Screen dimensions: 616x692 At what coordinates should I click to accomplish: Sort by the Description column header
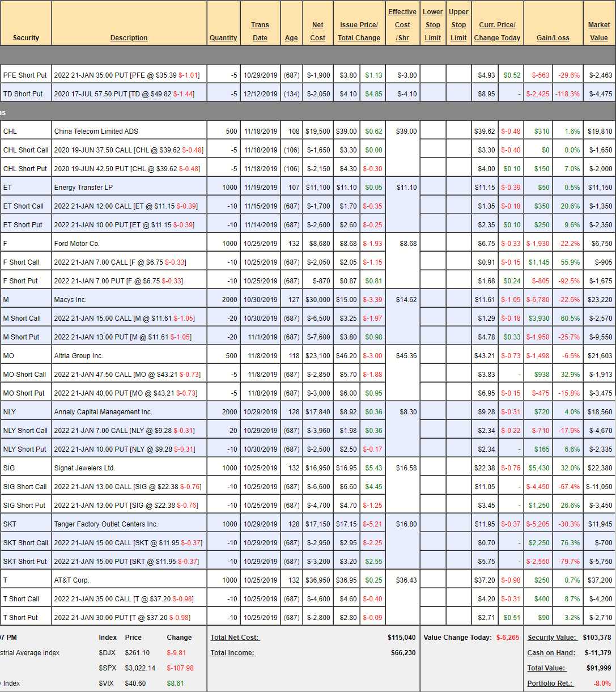(129, 38)
